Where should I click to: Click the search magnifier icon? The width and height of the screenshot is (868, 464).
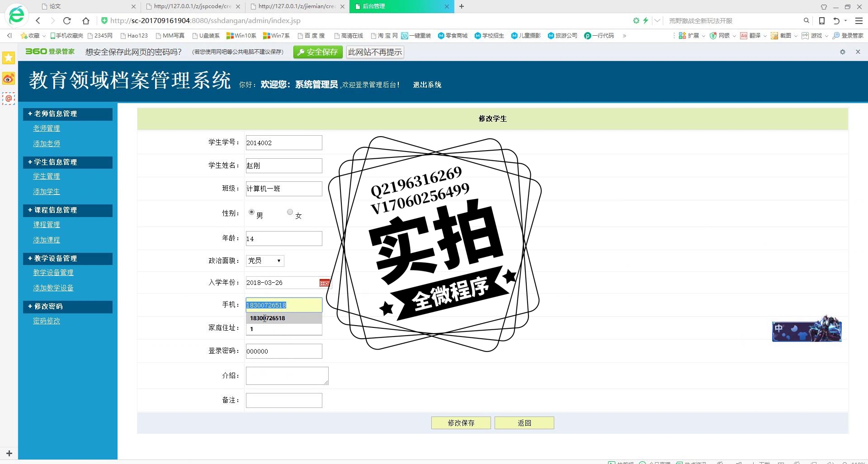pos(806,20)
